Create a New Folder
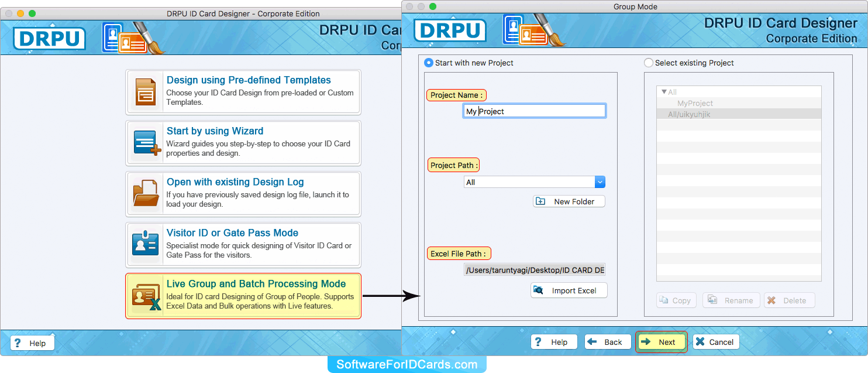This screenshot has width=868, height=373. coord(569,201)
